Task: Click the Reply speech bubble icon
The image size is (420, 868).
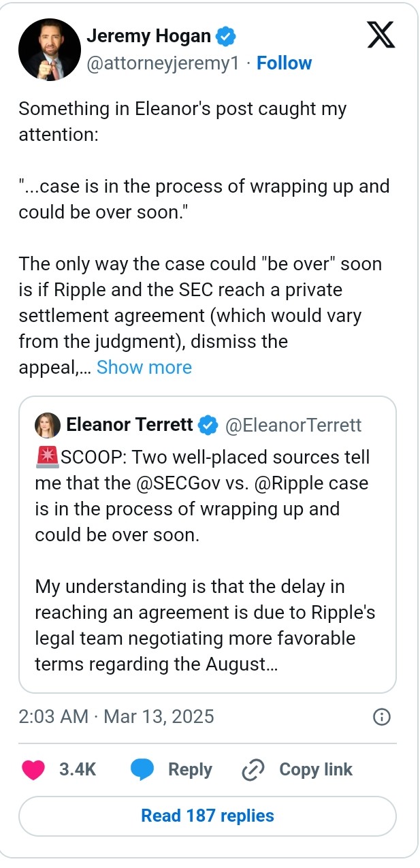Action: pos(144,769)
